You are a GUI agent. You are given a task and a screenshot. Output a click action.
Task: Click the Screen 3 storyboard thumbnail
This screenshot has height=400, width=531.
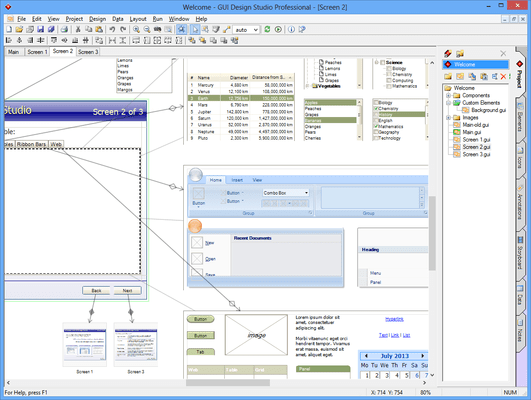[135, 344]
